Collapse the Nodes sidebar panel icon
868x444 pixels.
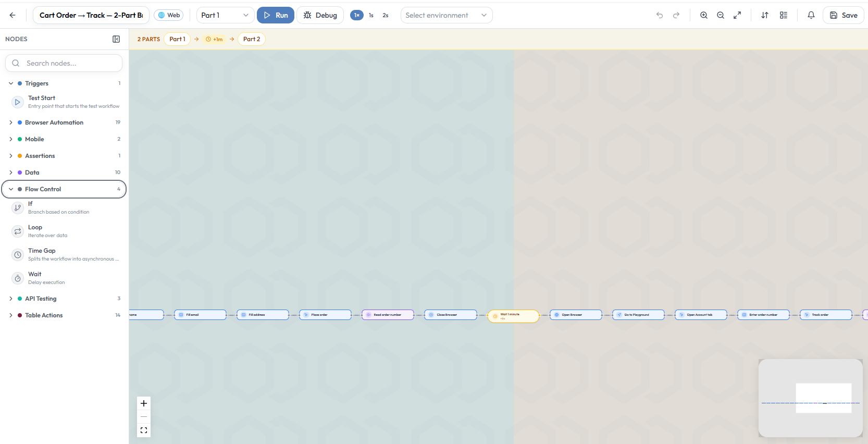[116, 39]
